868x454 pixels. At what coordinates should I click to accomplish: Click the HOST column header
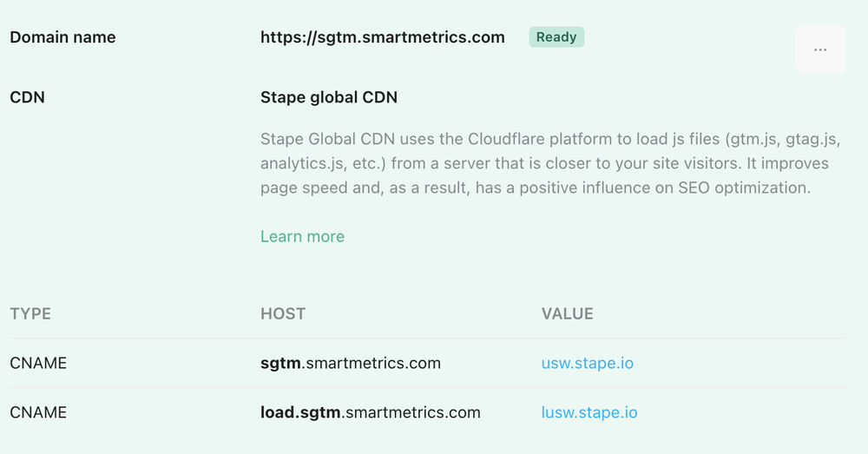tap(283, 314)
